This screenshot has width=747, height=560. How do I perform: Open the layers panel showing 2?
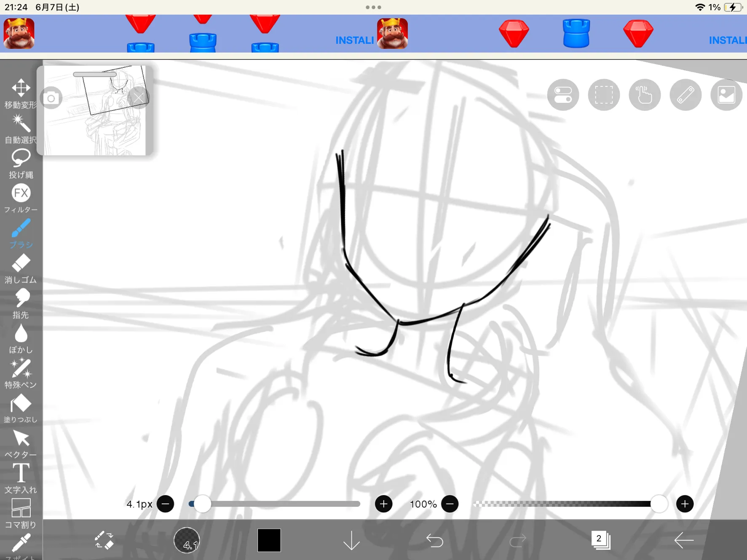pyautogui.click(x=600, y=540)
